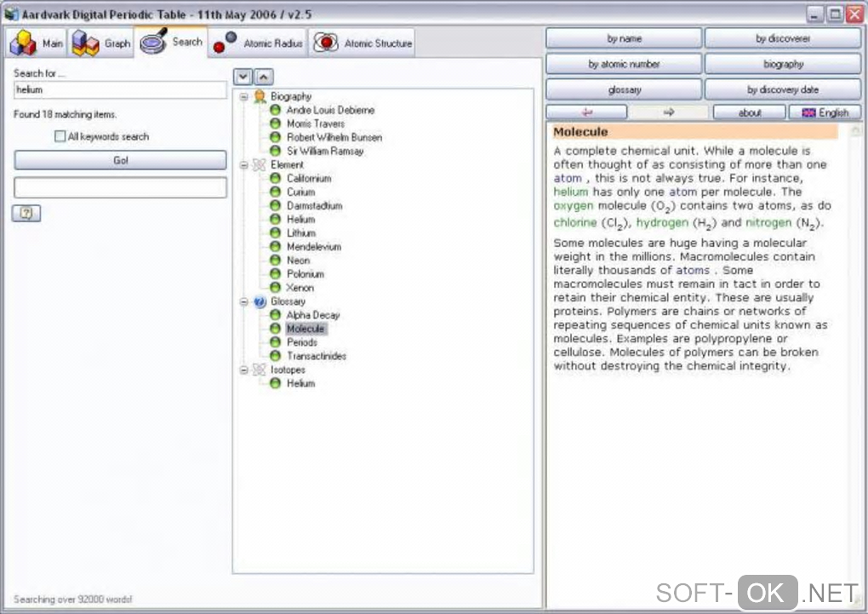Click the by discoverer button

click(x=783, y=38)
